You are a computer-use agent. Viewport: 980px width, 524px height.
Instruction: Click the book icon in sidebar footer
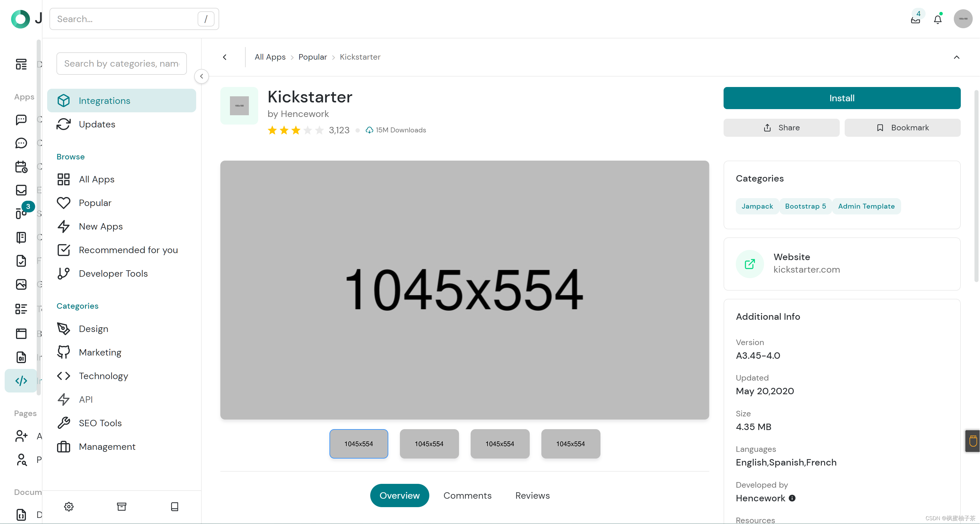click(175, 507)
